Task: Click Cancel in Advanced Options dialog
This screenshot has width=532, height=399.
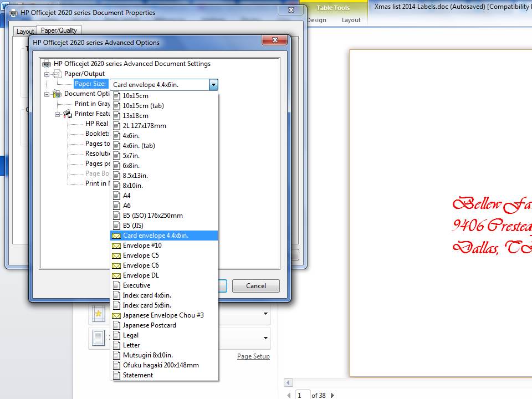Action: [x=256, y=286]
